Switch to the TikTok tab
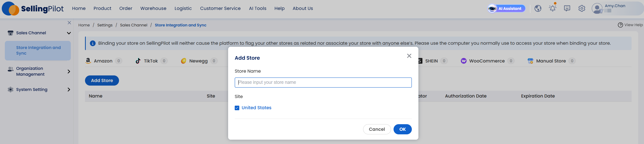644x144 pixels. point(151,61)
